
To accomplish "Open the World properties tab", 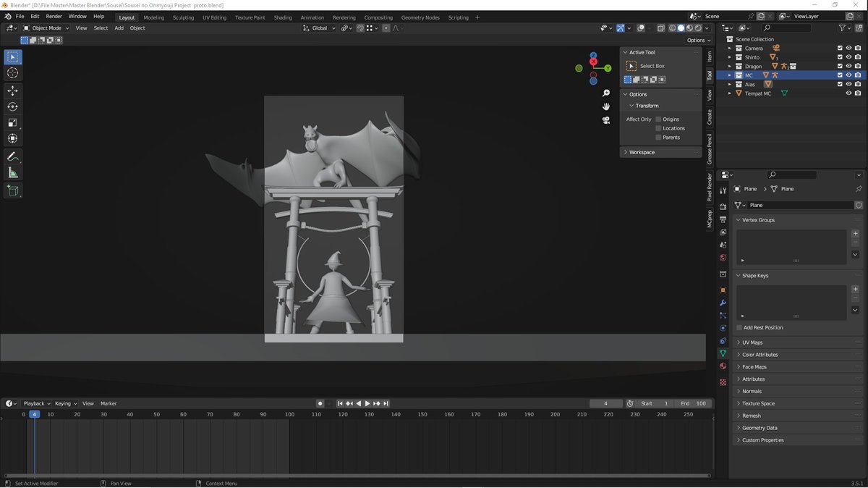I will (x=723, y=257).
